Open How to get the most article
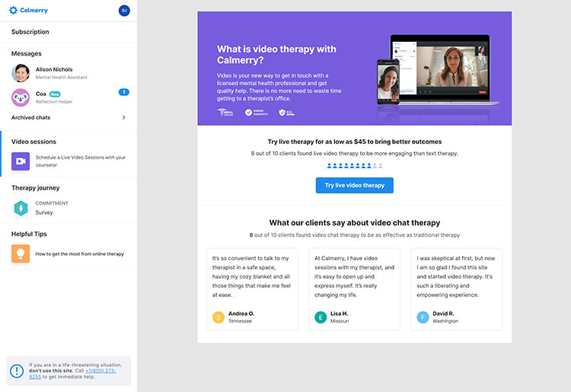Image resolution: width=571 pixels, height=392 pixels. [x=79, y=254]
